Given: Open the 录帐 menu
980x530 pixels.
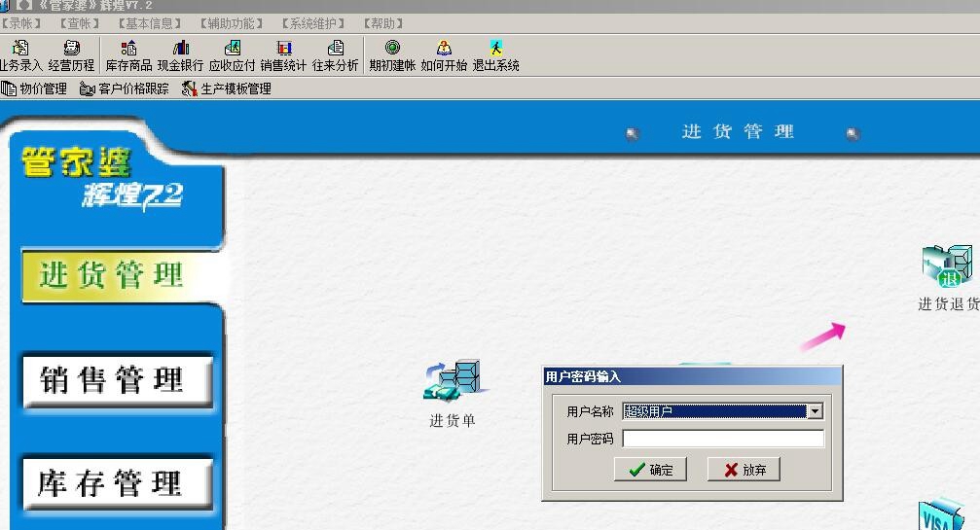Looking at the screenshot, I should [x=20, y=23].
